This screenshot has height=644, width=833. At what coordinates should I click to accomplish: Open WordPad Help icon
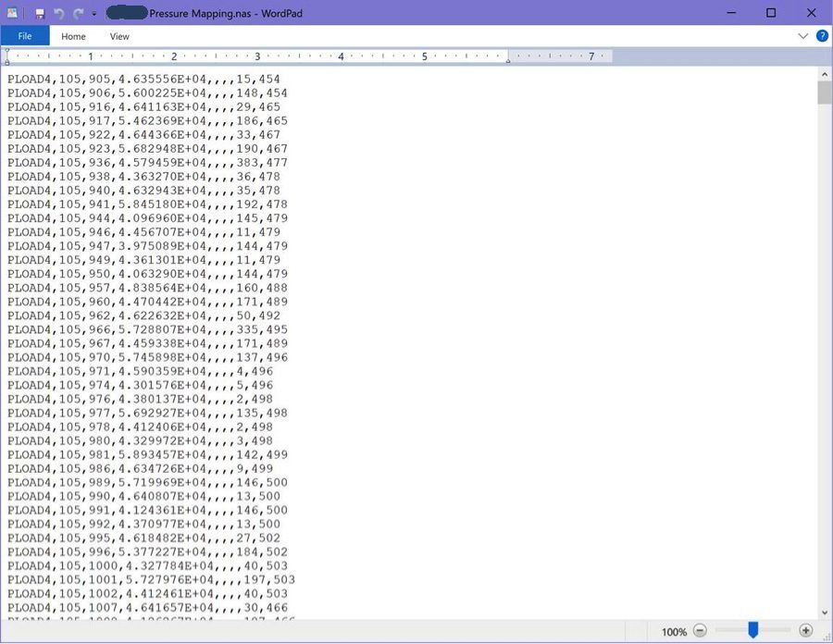[822, 36]
